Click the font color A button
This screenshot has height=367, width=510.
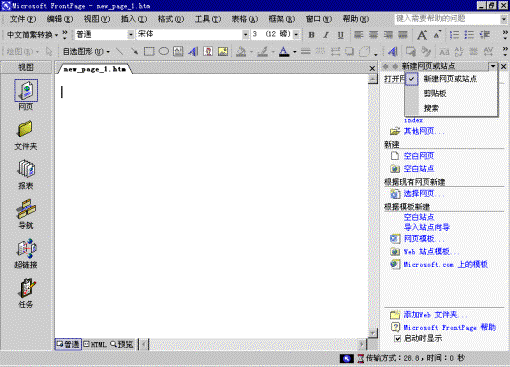[x=284, y=51]
